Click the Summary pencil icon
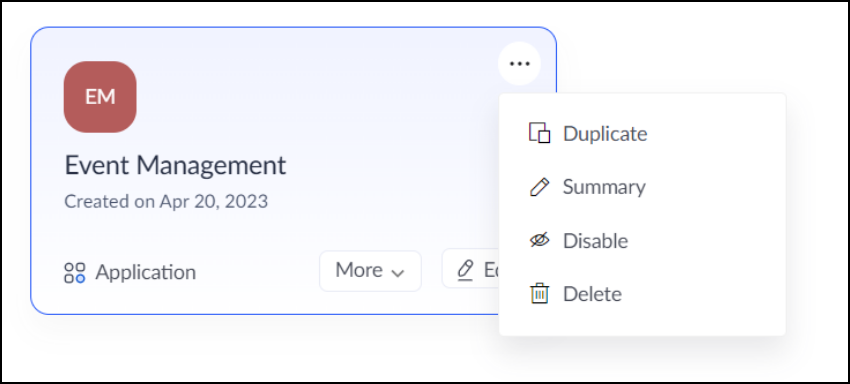Viewport: 850px width, 384px height. (539, 187)
